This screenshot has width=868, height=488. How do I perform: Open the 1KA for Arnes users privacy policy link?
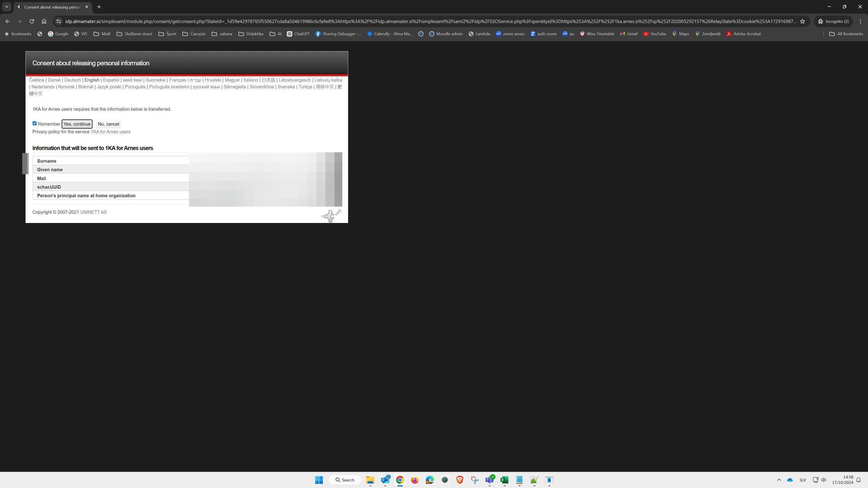(111, 132)
